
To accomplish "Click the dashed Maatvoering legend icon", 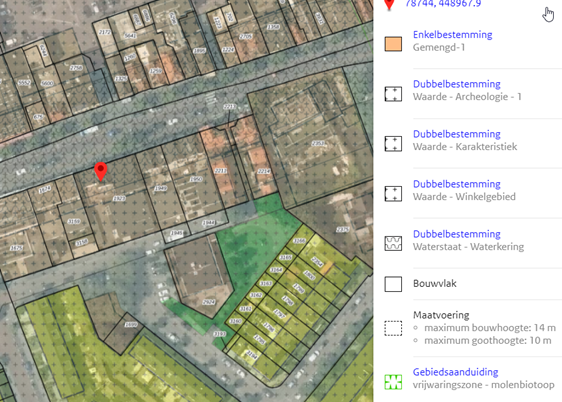I will [393, 328].
